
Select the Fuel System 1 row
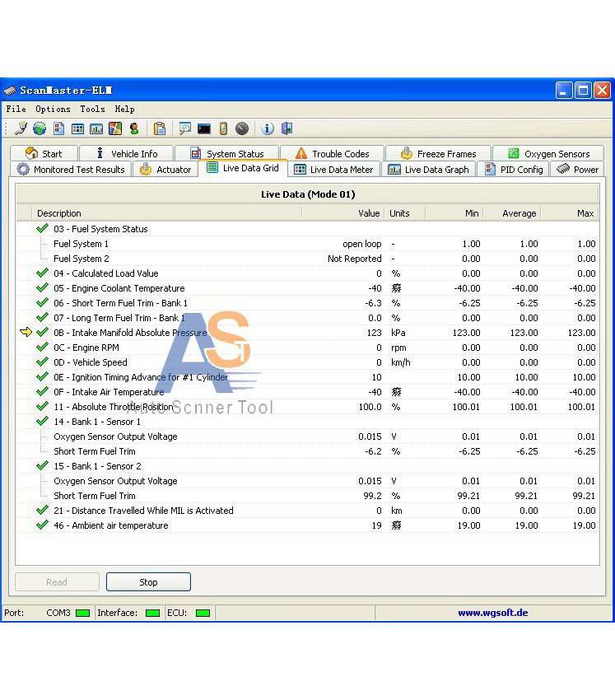[x=308, y=244]
